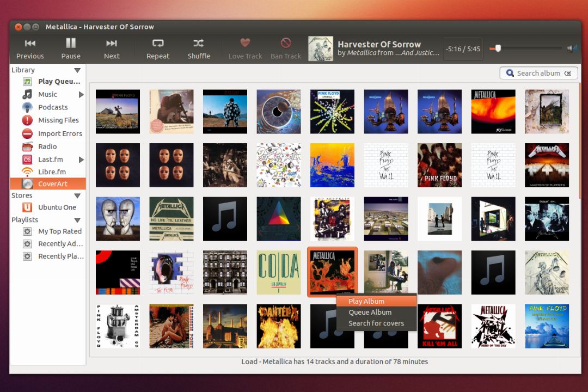Click the Search album field
The height and width of the screenshot is (392, 588).
pos(538,73)
